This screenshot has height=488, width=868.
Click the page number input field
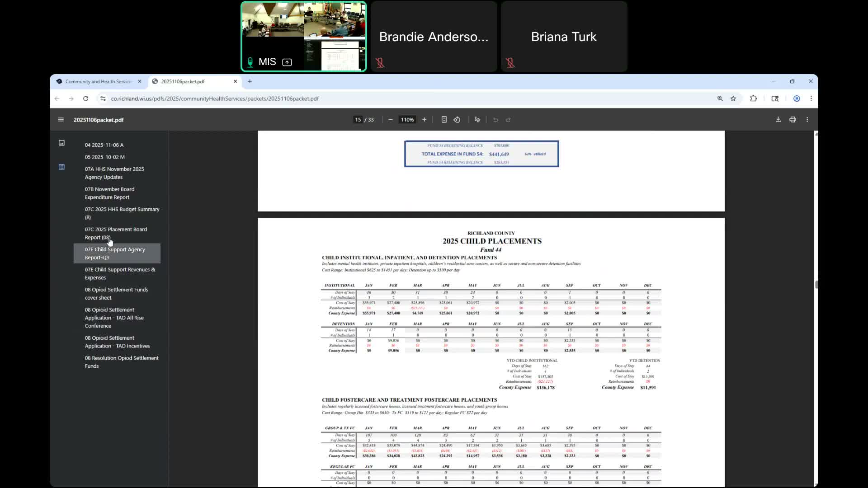point(358,120)
